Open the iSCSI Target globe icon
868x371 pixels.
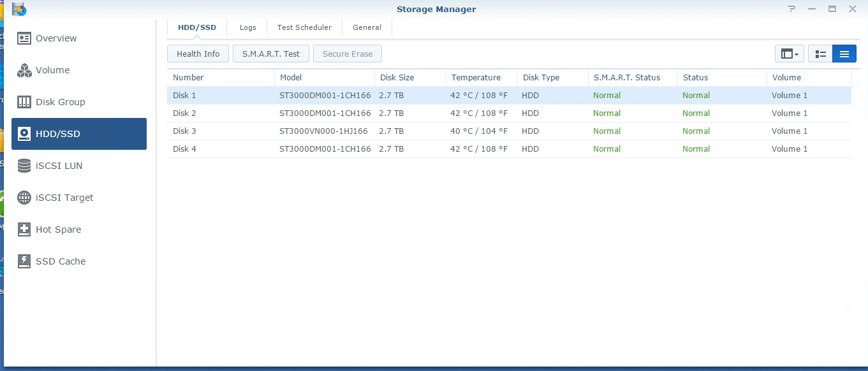point(24,198)
